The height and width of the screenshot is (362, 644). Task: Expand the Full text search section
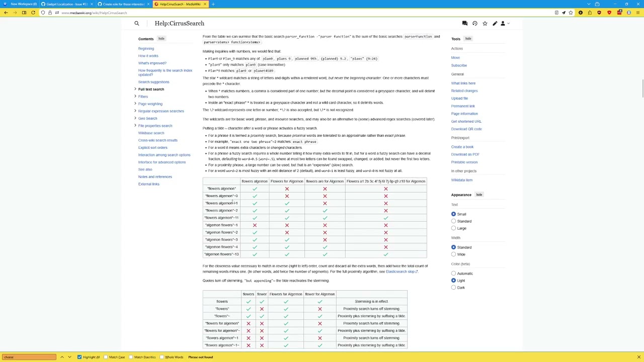click(x=135, y=89)
